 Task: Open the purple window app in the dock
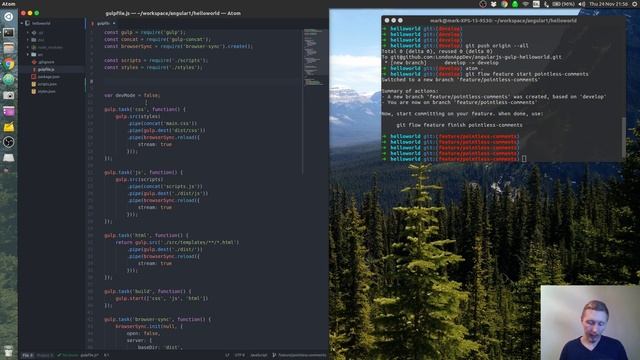tap(9, 111)
